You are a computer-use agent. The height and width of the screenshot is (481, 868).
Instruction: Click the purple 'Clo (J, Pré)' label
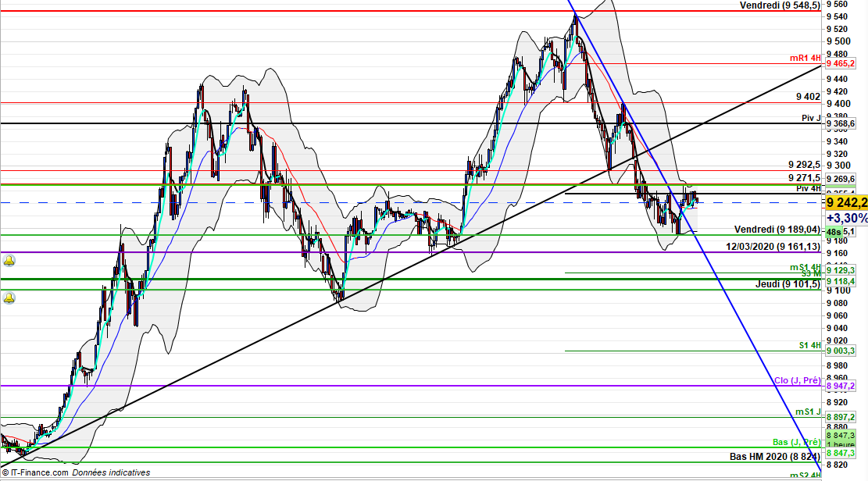click(x=797, y=380)
